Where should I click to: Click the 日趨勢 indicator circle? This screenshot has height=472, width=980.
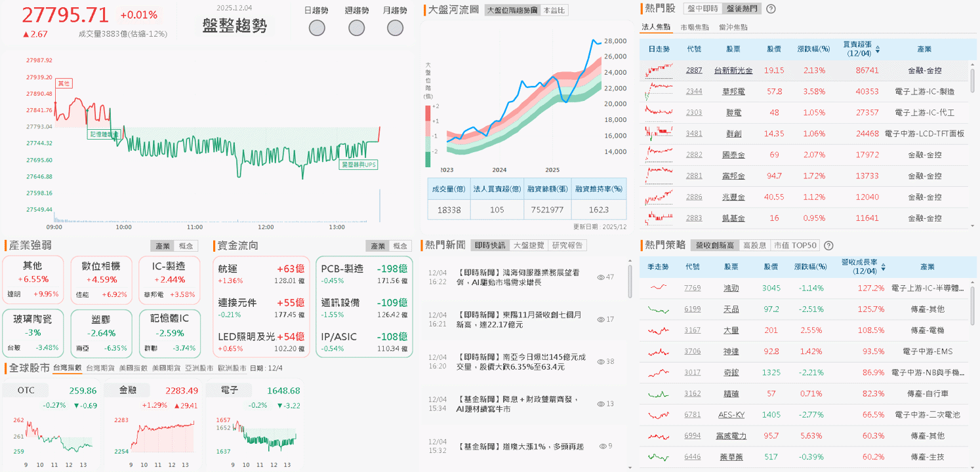point(317,28)
